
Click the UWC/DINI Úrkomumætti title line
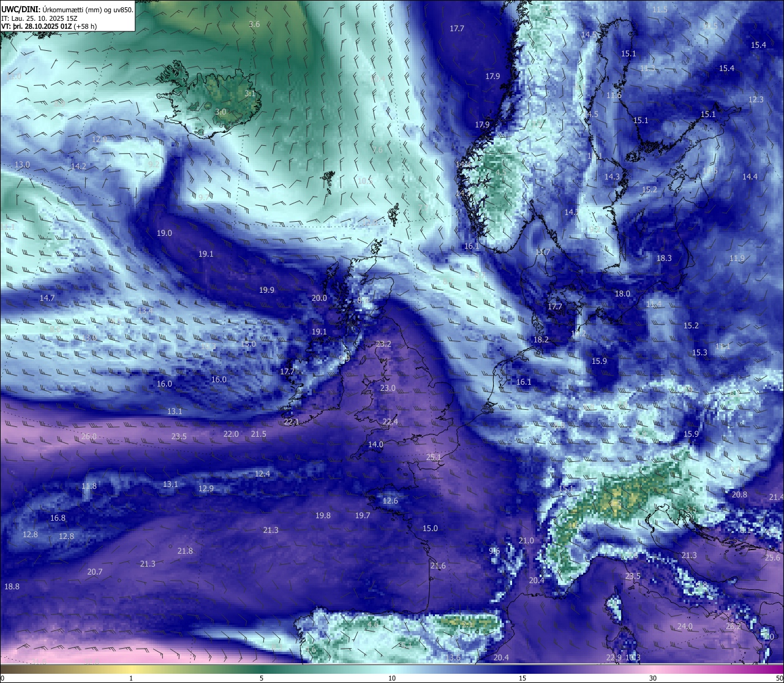[67, 9]
